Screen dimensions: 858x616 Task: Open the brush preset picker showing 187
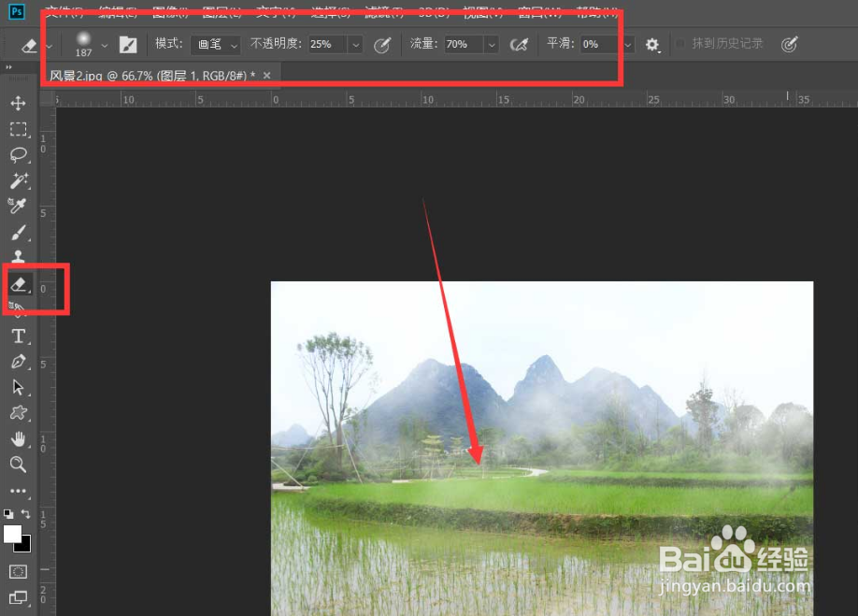83,44
